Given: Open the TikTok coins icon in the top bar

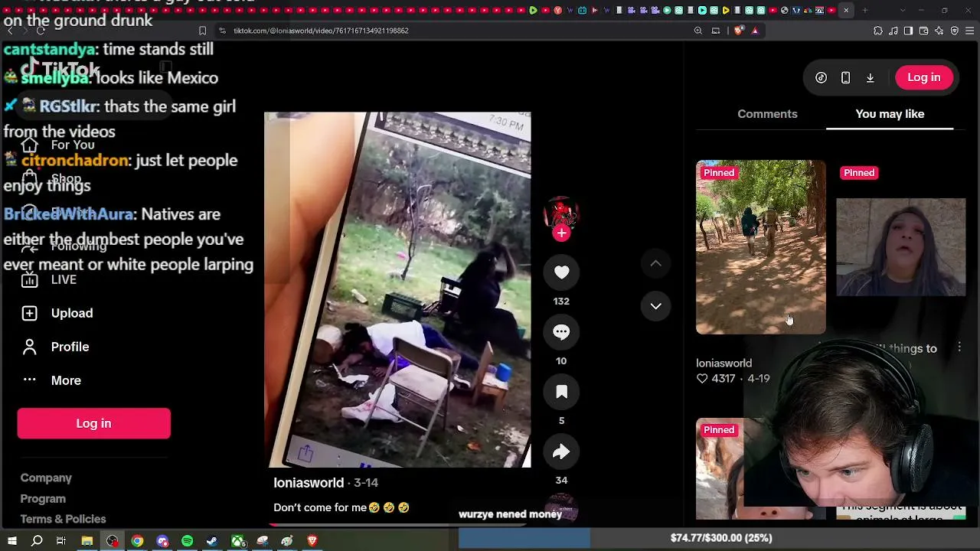Looking at the screenshot, I should 821,77.
